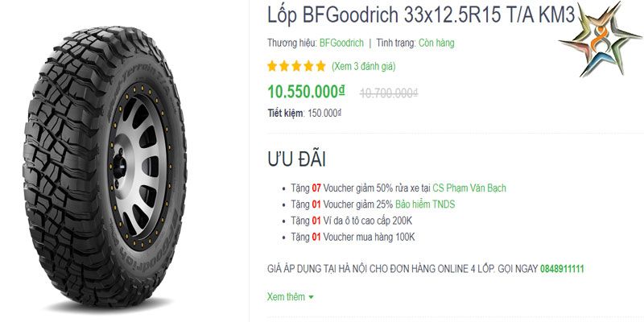
Task: Click the sale price 10.550.000đ
Action: 307,92
